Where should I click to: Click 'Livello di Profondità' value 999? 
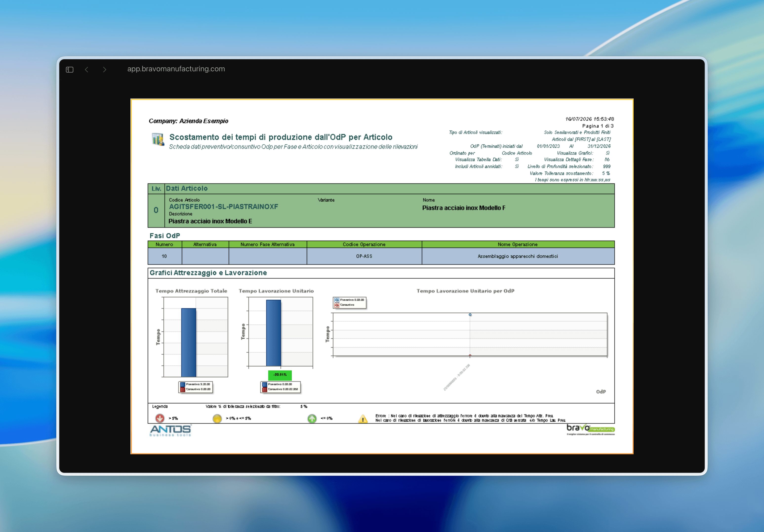607,167
